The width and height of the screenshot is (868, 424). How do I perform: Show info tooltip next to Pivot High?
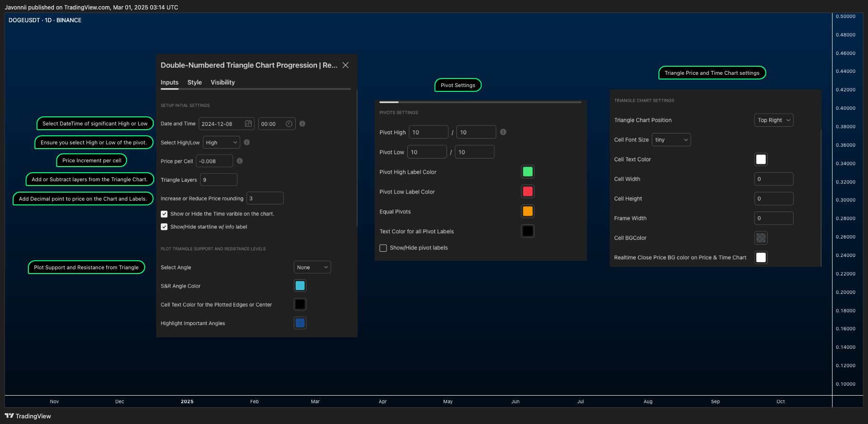click(503, 132)
